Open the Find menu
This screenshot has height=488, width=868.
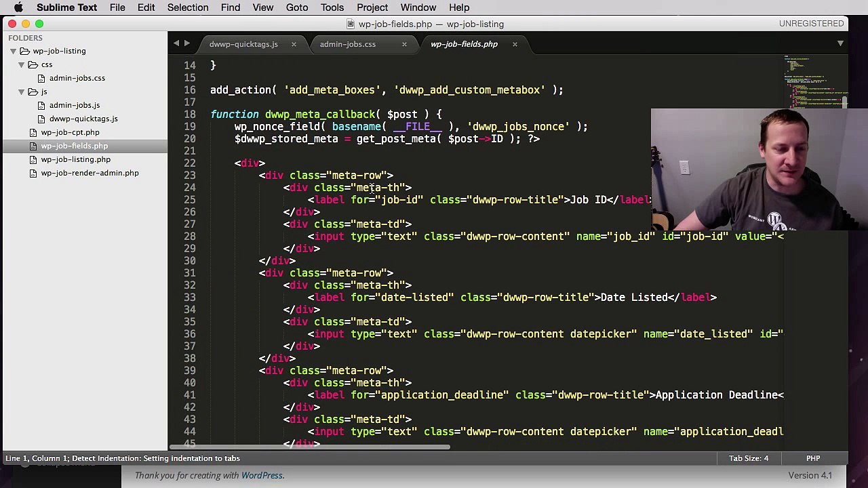pos(231,7)
